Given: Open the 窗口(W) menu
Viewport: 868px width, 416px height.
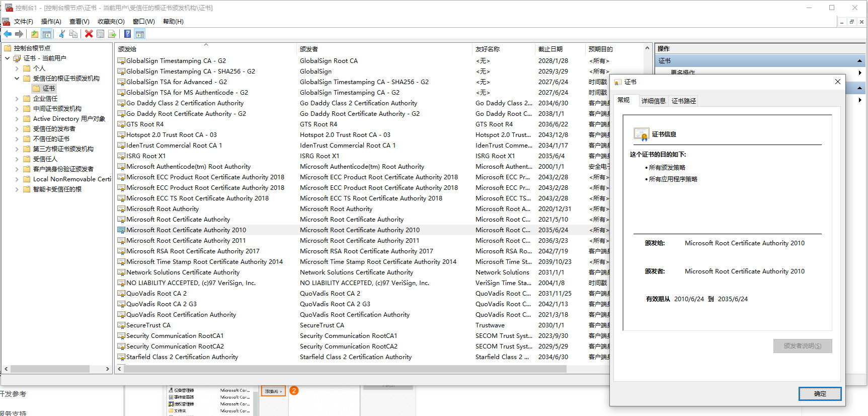Looking at the screenshot, I should pyautogui.click(x=143, y=21).
